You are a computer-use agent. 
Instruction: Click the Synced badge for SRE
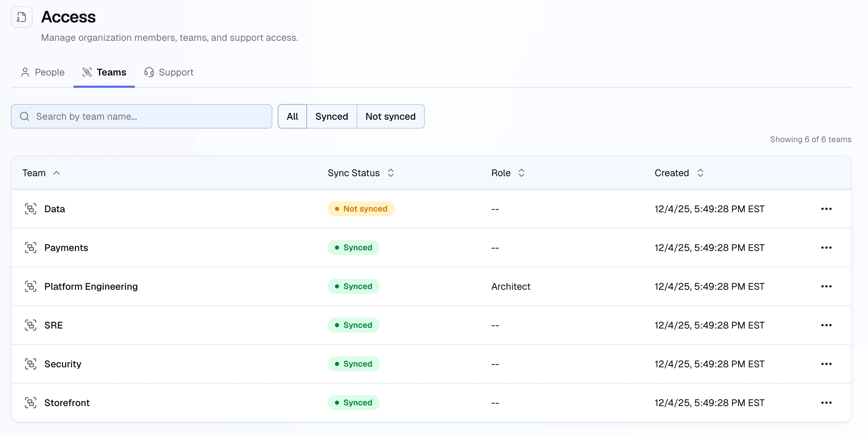tap(353, 325)
